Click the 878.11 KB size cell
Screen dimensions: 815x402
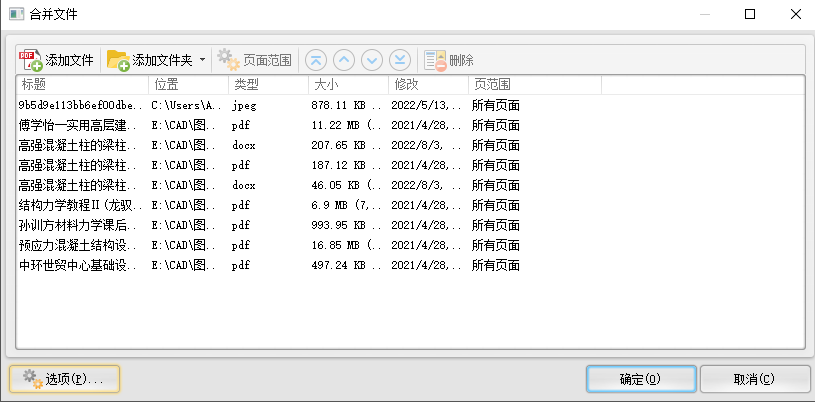pyautogui.click(x=347, y=106)
